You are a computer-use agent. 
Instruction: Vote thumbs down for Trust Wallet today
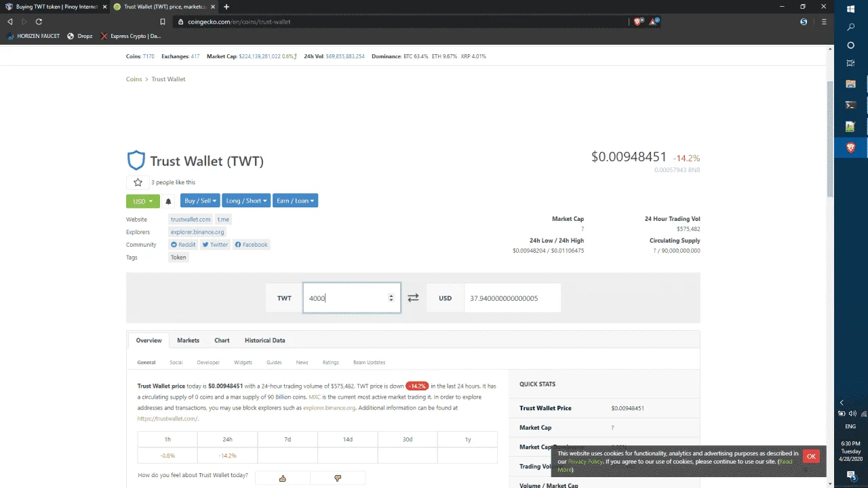pos(338,478)
